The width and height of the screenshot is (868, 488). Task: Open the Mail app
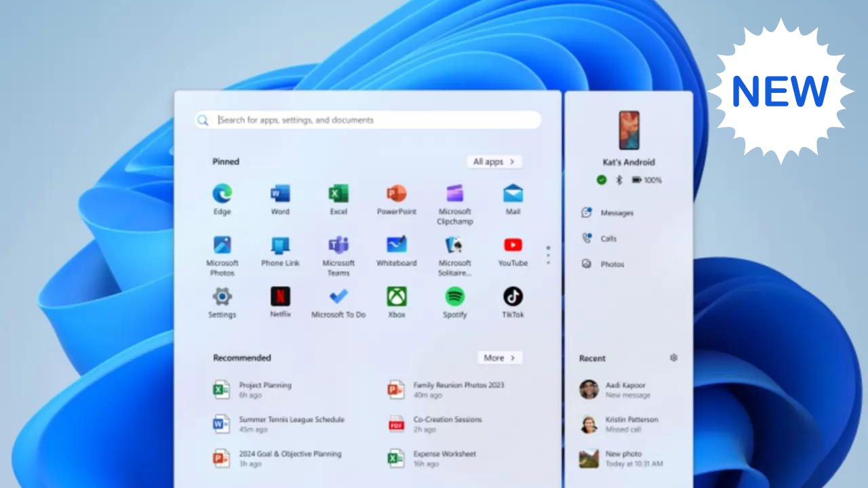[x=513, y=199]
